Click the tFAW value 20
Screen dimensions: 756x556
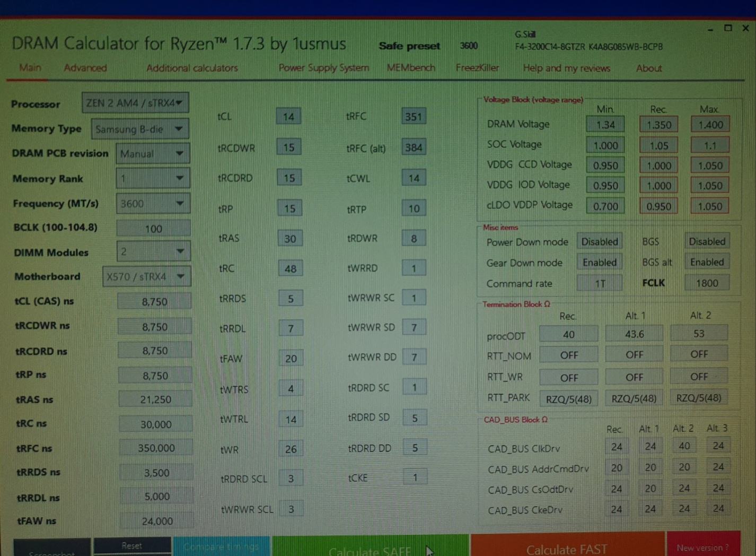(291, 358)
